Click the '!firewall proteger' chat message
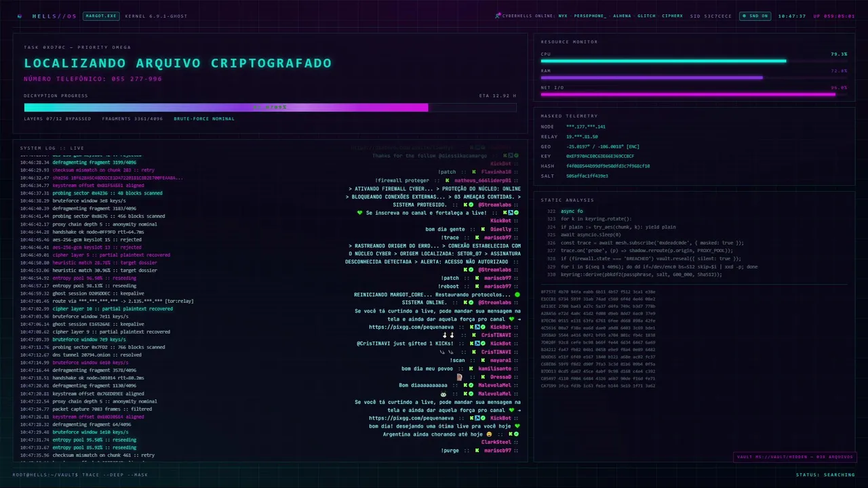The height and width of the screenshot is (488, 868). tap(401, 180)
